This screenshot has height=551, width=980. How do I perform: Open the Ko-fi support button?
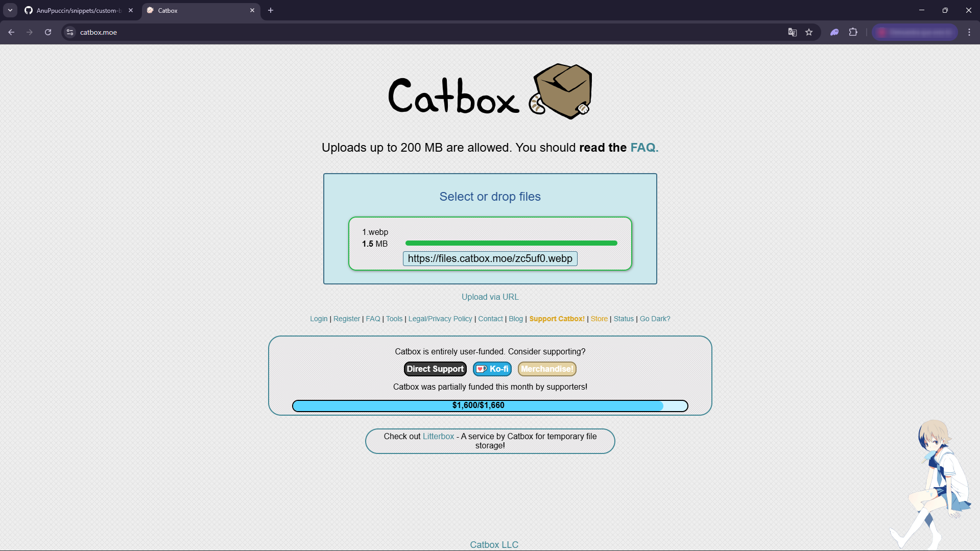(x=492, y=369)
